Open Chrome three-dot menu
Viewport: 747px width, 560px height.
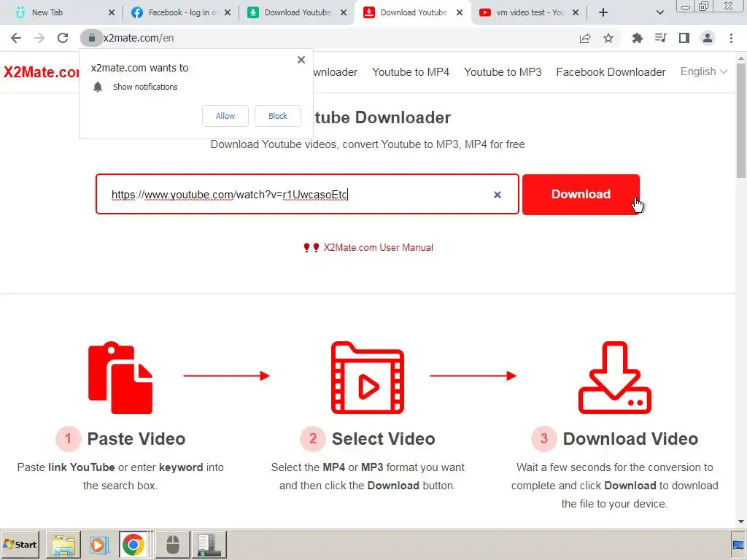pyautogui.click(x=731, y=38)
